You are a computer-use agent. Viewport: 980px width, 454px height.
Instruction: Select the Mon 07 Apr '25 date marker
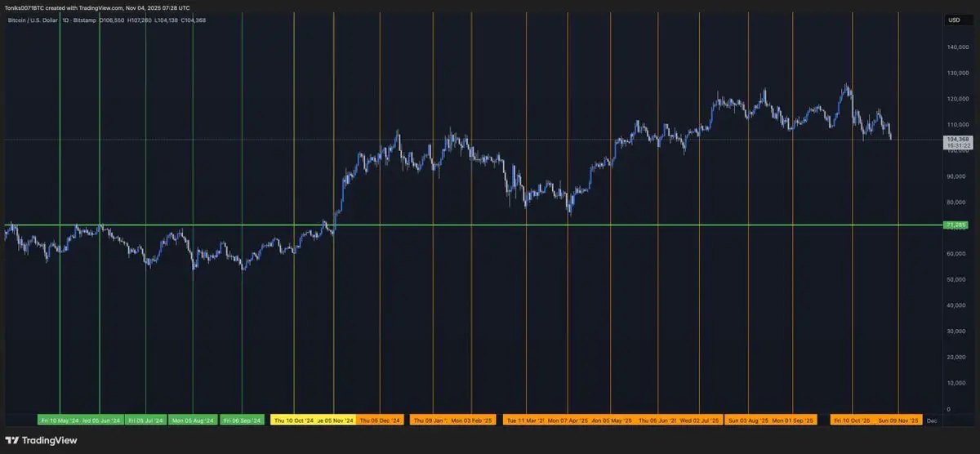(x=568, y=420)
